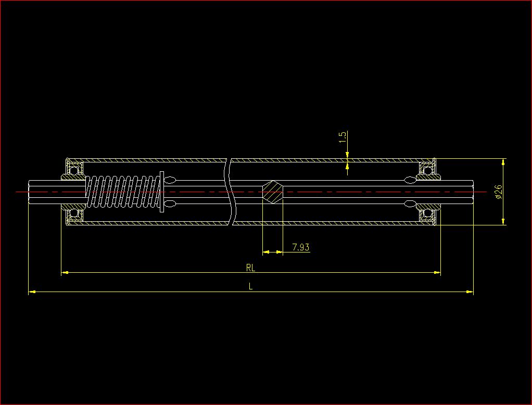The width and height of the screenshot is (532, 405).
Task: Select the left arrowhead of L dimension
Action: coord(32,293)
